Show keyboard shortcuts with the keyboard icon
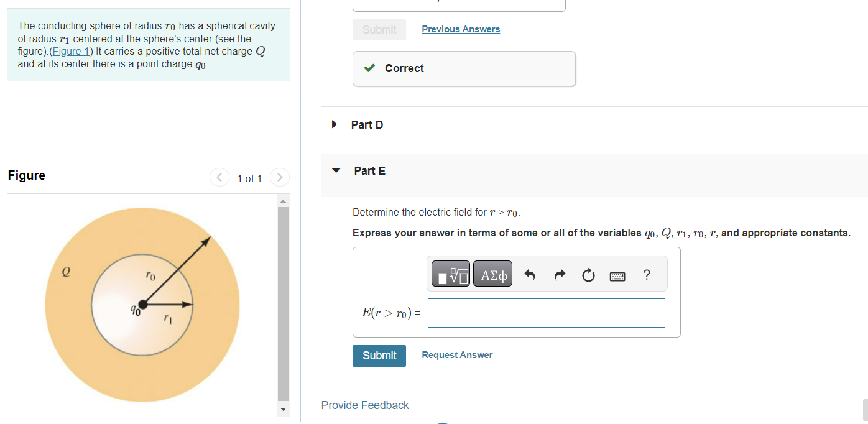Viewport: 868px width, 424px height. 617,274
